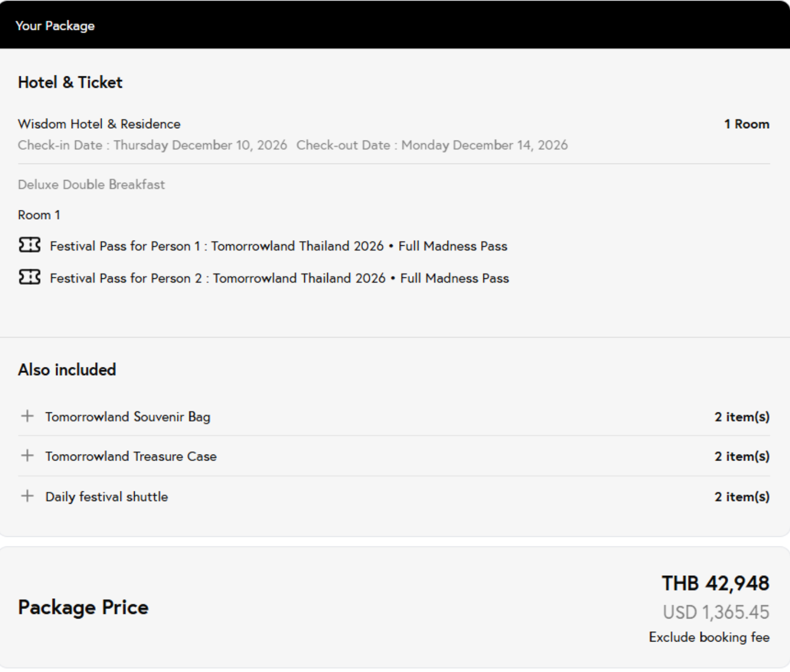This screenshot has height=672, width=790.
Task: Click the Check-out Date text
Action: (432, 145)
